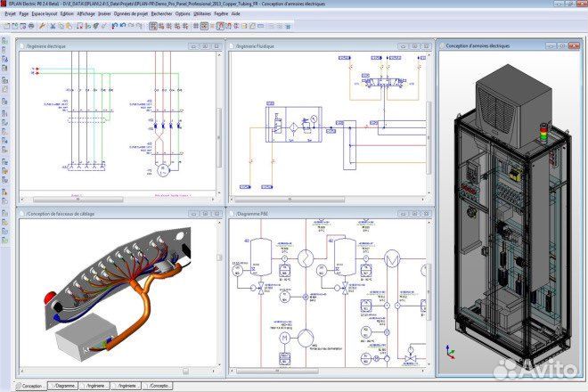The height and width of the screenshot is (392, 588).
Task: Click page icon in Diagramme R&I title bar
Action: [x=233, y=215]
